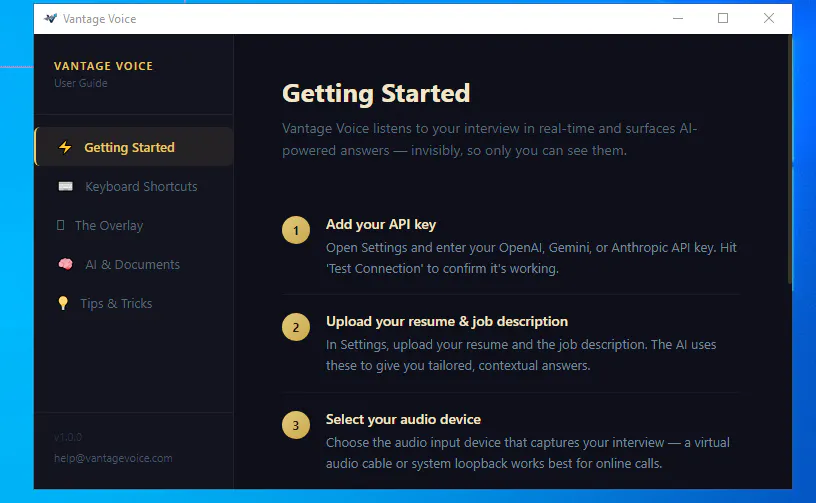
Task: Click the Vantage Voice bird logo in title bar
Action: [x=50, y=19]
